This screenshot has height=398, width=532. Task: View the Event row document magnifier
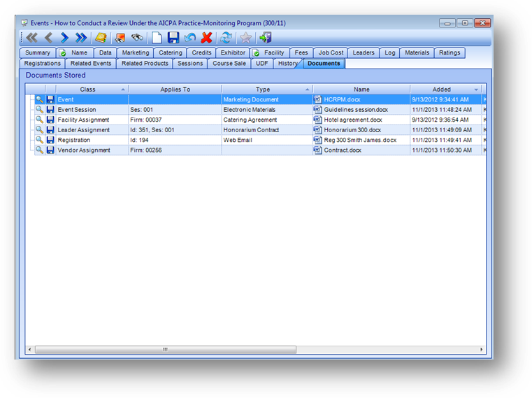coord(39,99)
